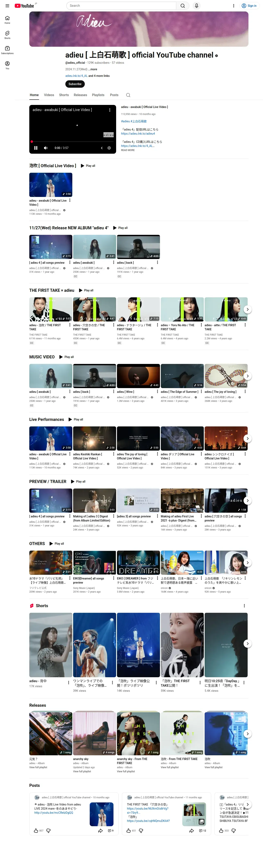The width and height of the screenshot is (263, 868).
Task: Open the Shorts shelf three-dot menu
Action: pyautogui.click(x=245, y=606)
